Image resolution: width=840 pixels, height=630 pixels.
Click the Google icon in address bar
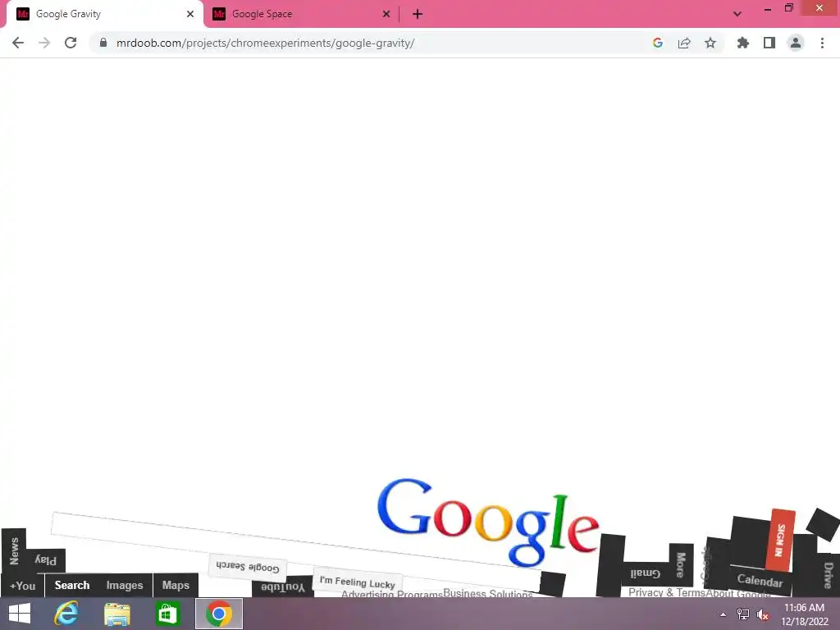tap(658, 43)
